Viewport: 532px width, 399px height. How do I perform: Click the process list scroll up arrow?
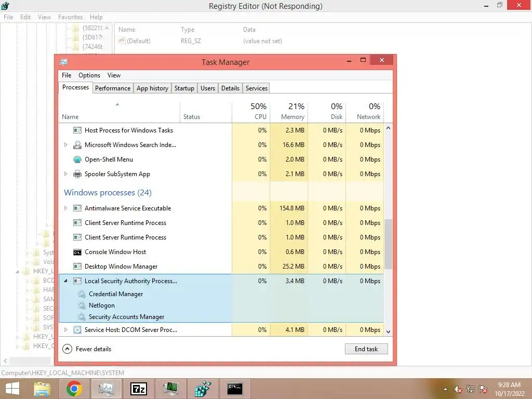click(x=389, y=128)
